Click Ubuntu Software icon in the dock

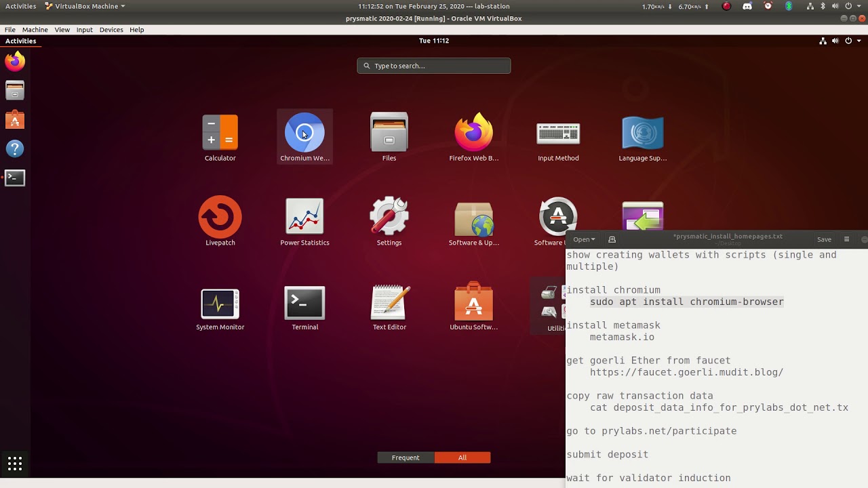[15, 120]
